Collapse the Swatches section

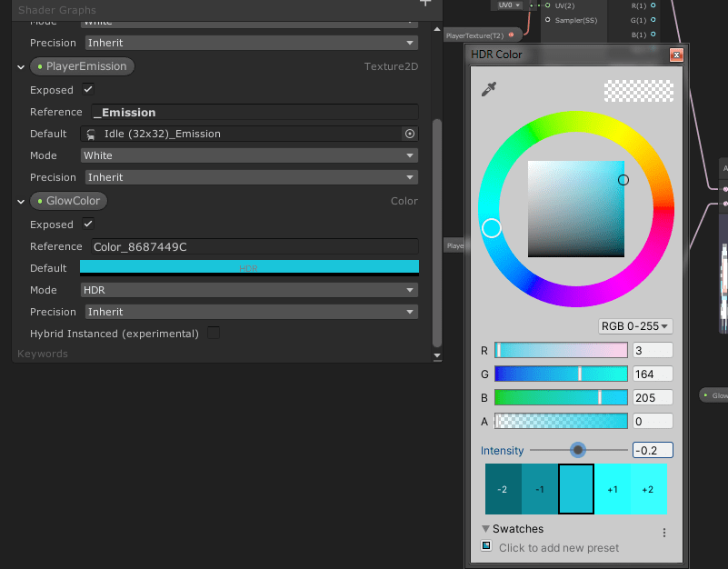coord(485,528)
